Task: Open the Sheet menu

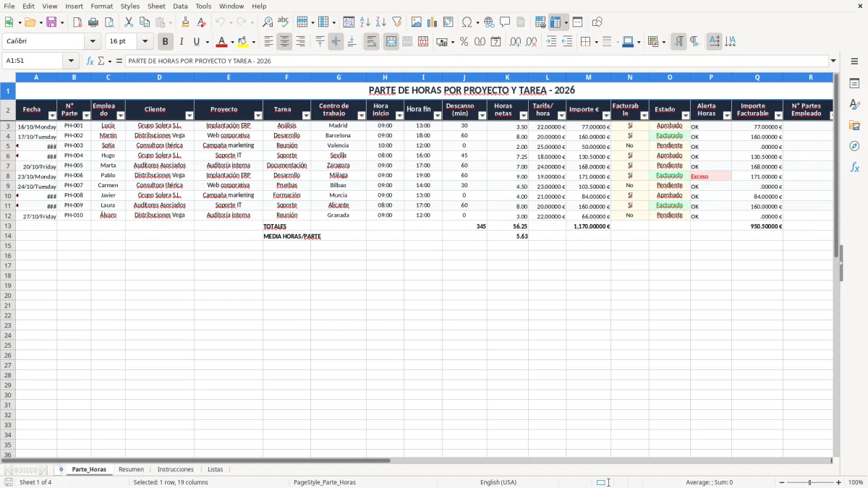Action: [x=156, y=6]
